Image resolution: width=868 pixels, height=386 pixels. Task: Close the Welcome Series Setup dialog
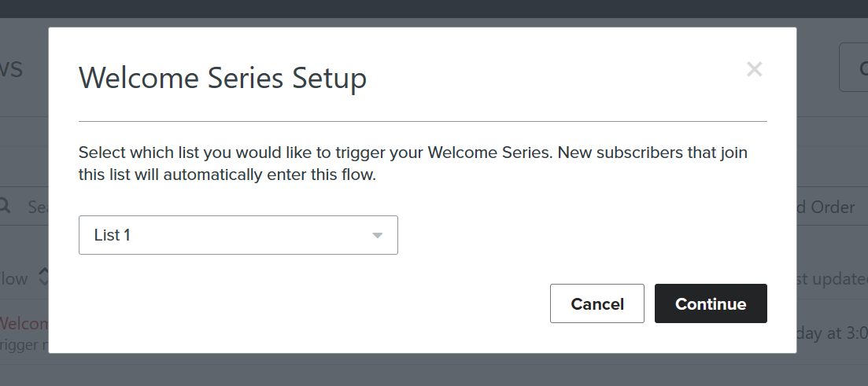tap(754, 69)
